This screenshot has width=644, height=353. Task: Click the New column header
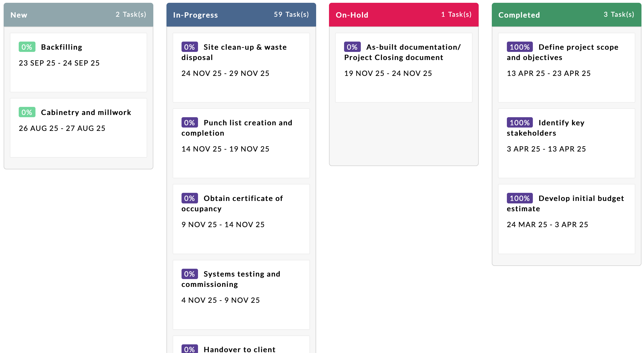pos(19,15)
